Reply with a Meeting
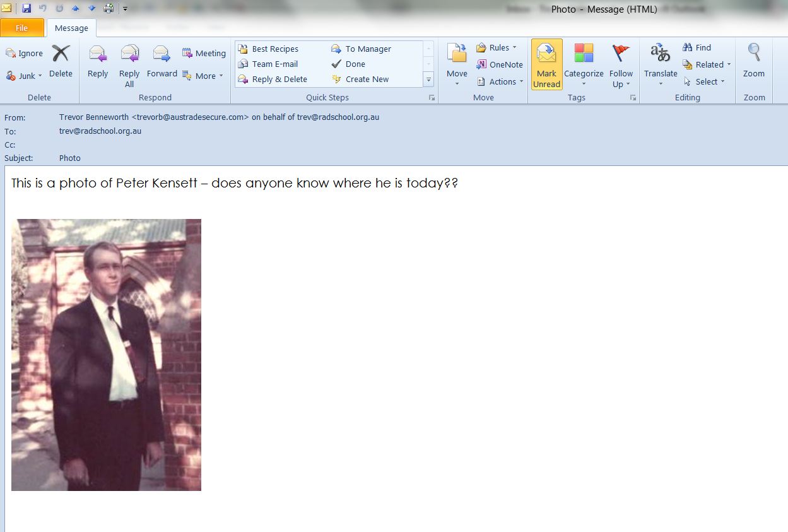This screenshot has width=788, height=532. coord(204,54)
